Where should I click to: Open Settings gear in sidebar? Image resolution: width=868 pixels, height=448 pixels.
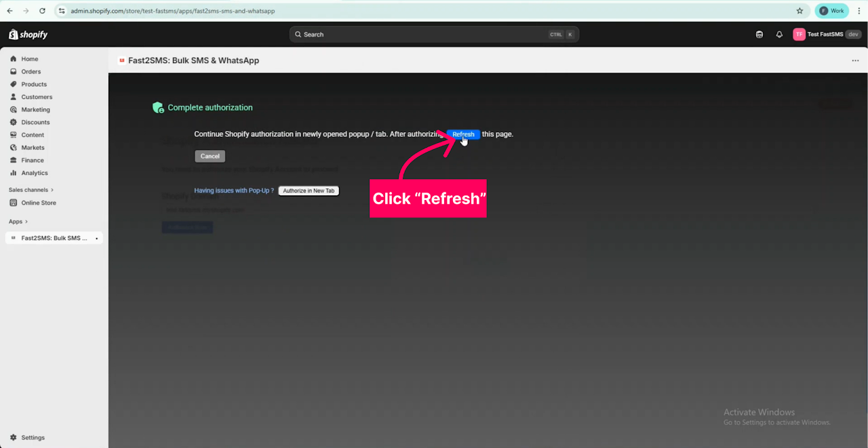14,438
